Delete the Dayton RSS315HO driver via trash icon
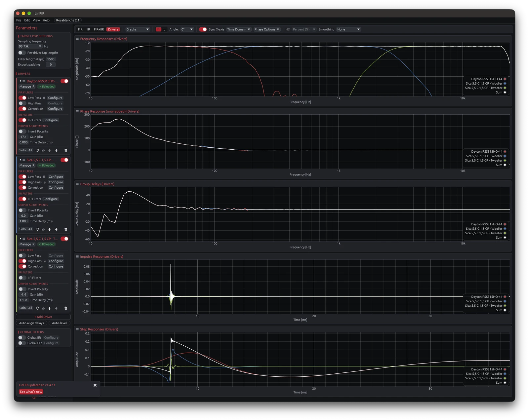 65,150
